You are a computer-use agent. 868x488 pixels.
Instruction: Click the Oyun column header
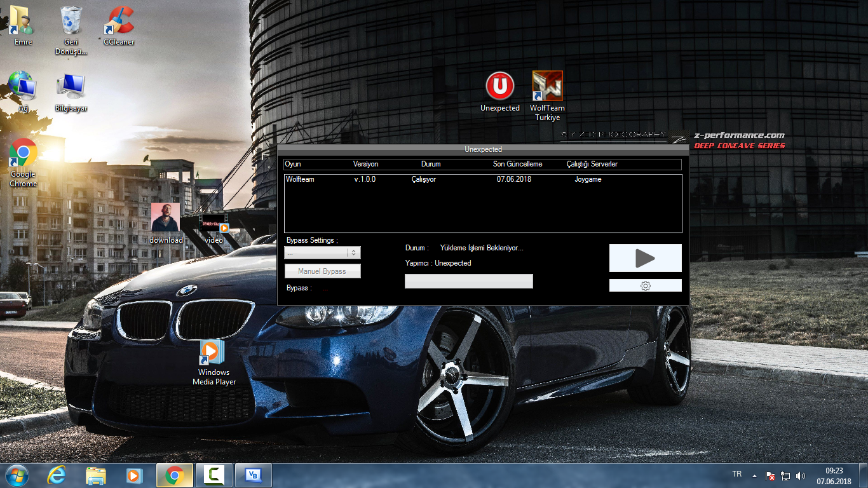click(293, 164)
